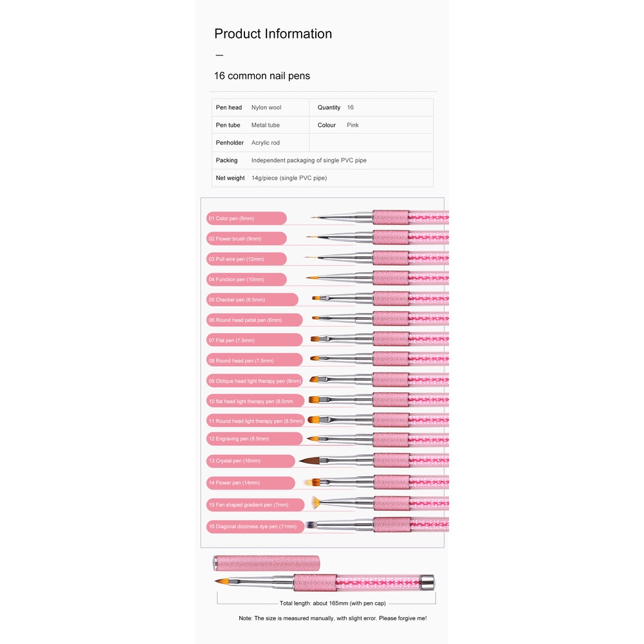Click the '01 Color pen (6mm)' label
Image resolution: width=644 pixels, height=644 pixels.
[231, 219]
